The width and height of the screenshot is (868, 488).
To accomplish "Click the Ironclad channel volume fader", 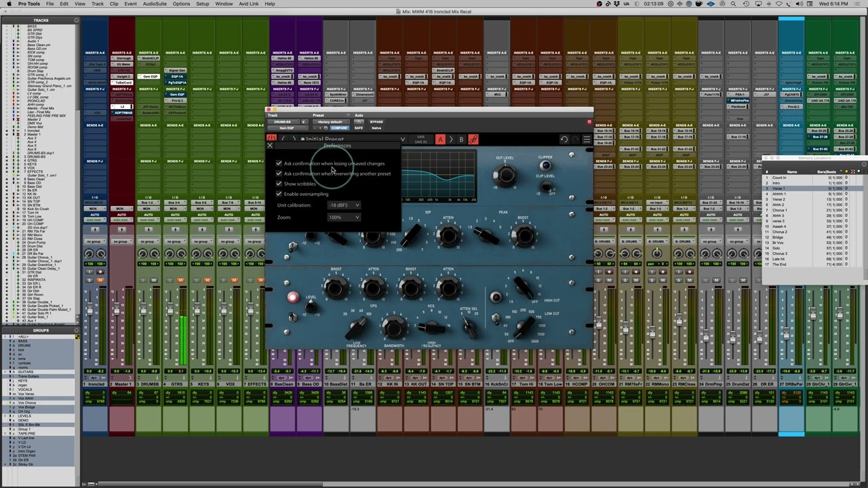I will coord(89,310).
